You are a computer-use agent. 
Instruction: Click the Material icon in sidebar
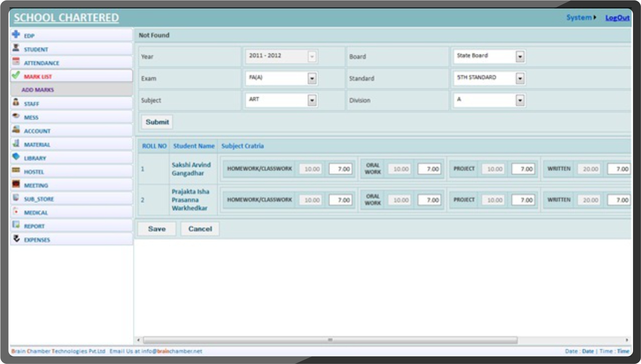[x=16, y=143]
